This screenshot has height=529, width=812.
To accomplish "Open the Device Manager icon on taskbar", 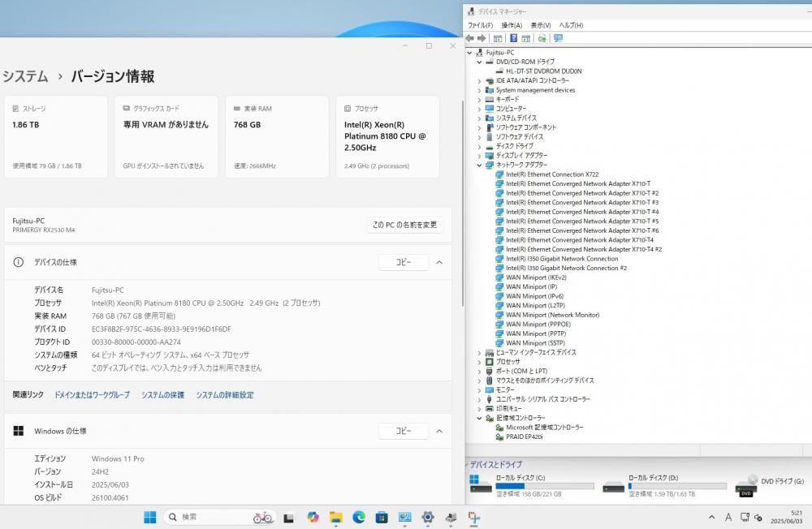I will click(451, 517).
